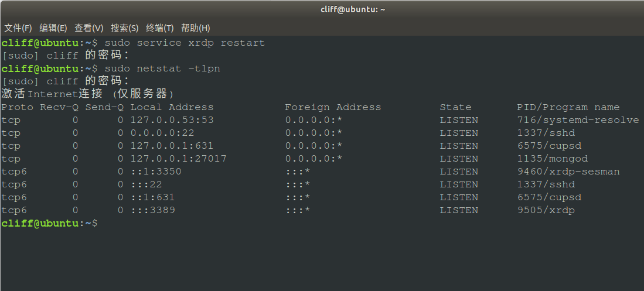
Task: Click local address ::1:631
Action: pos(152,197)
